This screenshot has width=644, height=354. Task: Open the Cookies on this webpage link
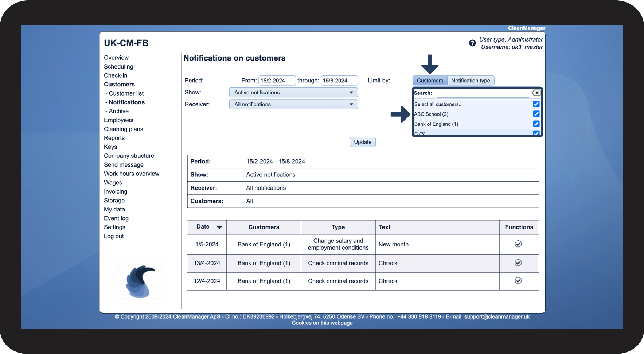[322, 323]
